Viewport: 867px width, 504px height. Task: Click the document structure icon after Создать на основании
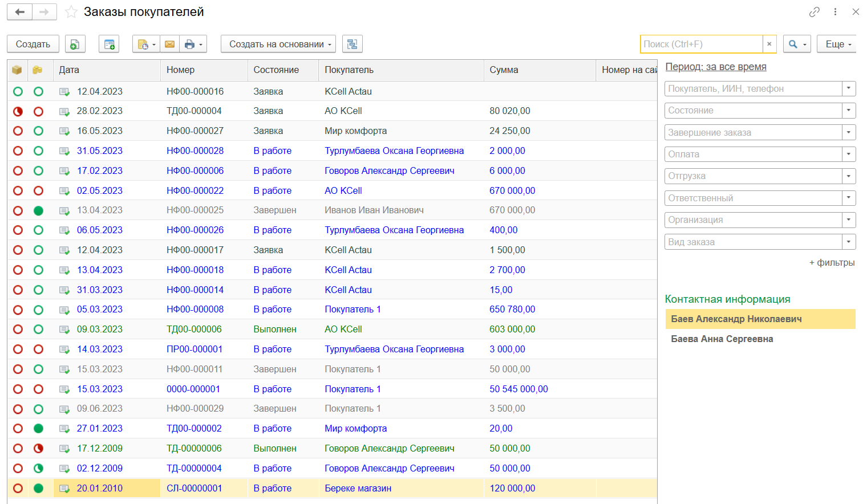[352, 44]
